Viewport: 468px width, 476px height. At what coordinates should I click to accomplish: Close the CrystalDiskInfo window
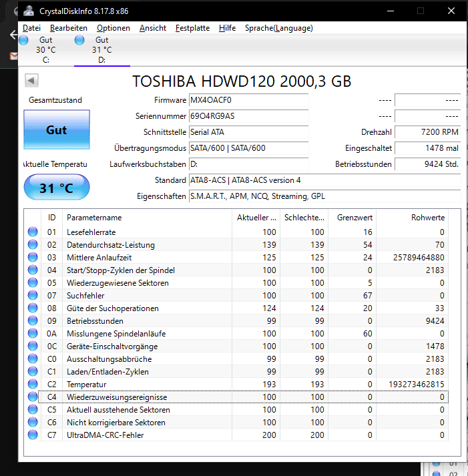tap(451, 11)
